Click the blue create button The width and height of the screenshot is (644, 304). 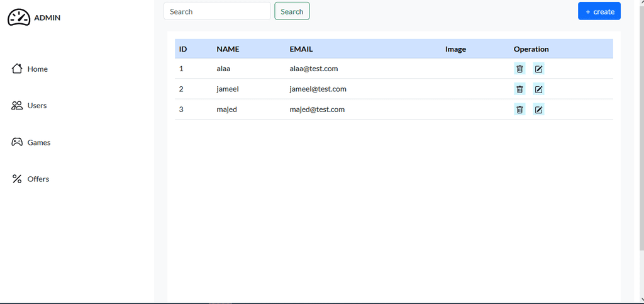[x=599, y=11]
